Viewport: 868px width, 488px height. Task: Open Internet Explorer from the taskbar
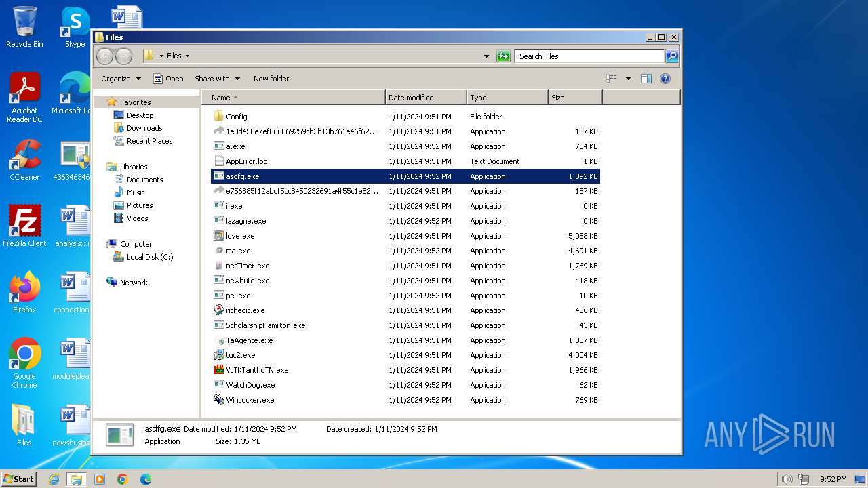pyautogui.click(x=54, y=479)
